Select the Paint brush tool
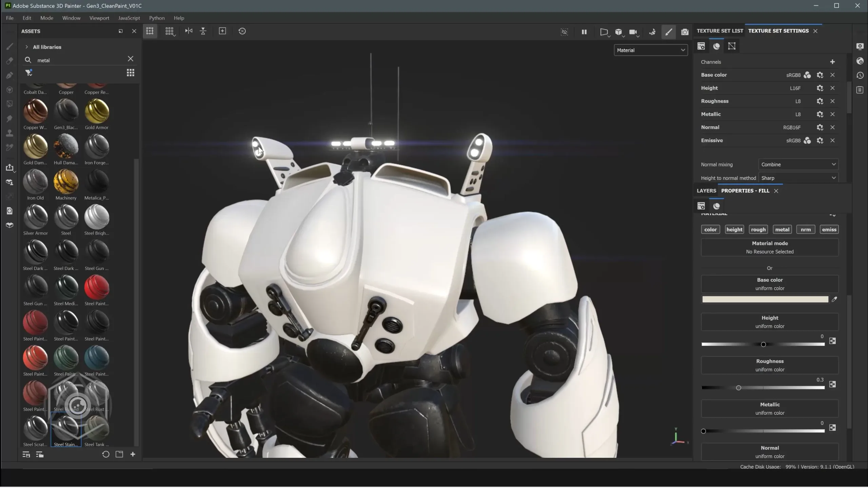This screenshot has height=488, width=868. 10,46
